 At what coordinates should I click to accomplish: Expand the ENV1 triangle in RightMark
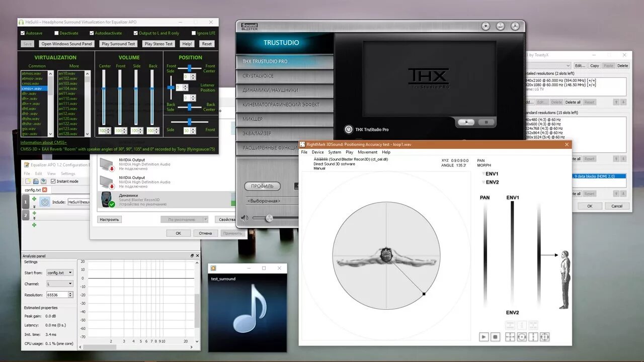tap(484, 173)
